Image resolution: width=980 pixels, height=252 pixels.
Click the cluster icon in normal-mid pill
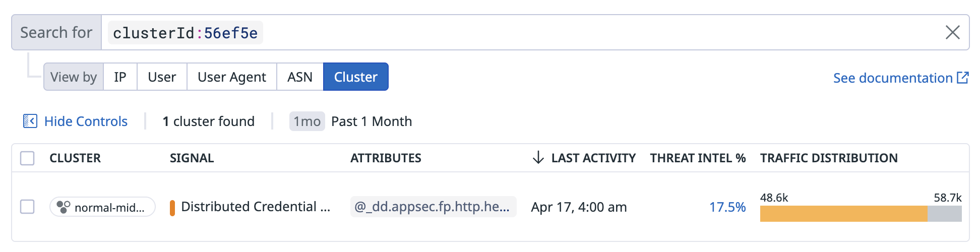coord(64,207)
